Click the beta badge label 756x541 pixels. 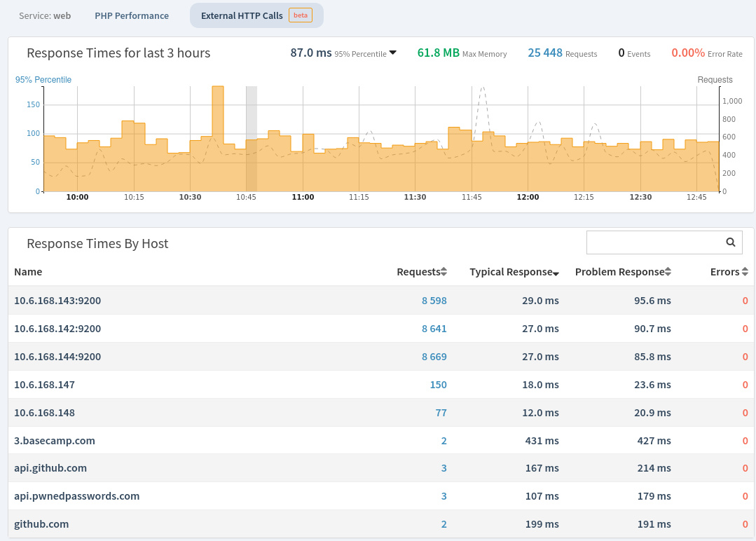tap(301, 15)
